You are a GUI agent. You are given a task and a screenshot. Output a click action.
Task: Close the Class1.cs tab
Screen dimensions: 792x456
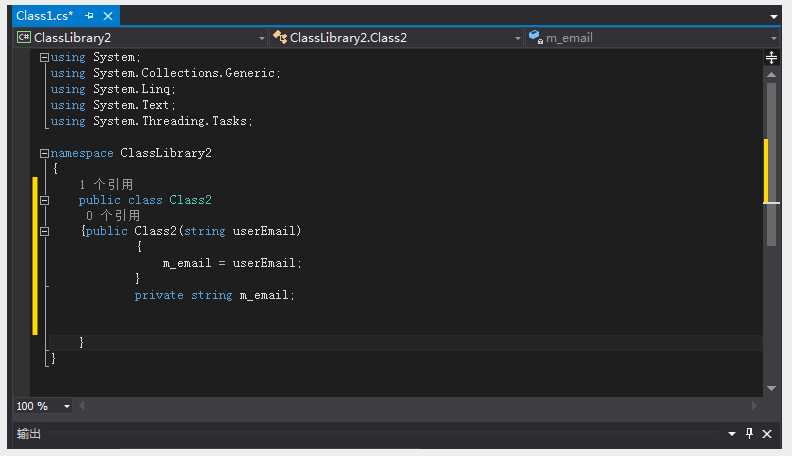tap(108, 16)
